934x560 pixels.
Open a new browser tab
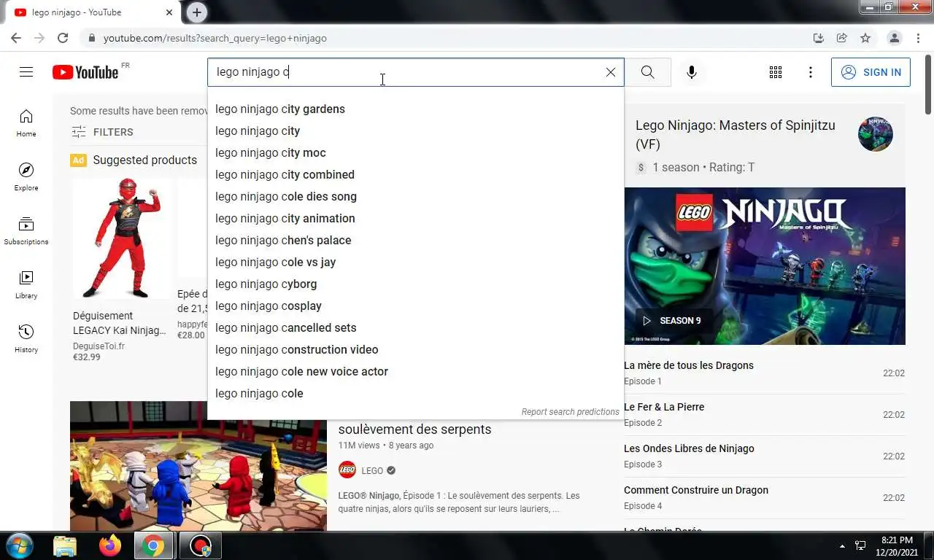click(x=196, y=12)
